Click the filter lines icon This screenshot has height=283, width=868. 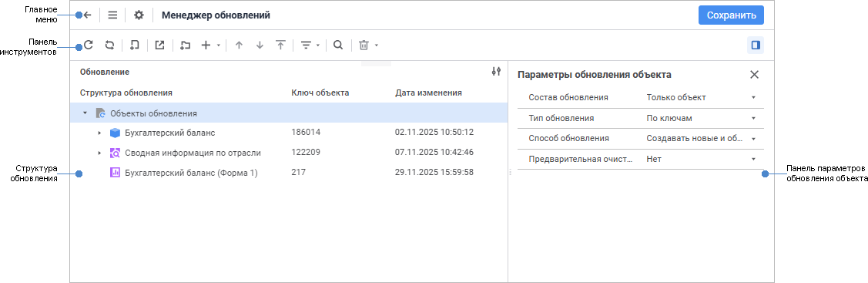pos(306,45)
